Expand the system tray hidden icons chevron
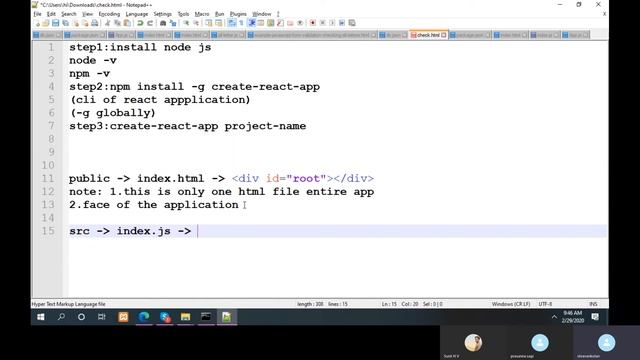This screenshot has height=360, width=640. click(554, 317)
